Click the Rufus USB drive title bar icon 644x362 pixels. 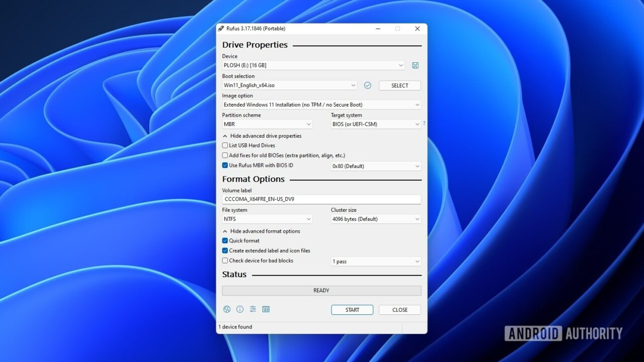[220, 29]
